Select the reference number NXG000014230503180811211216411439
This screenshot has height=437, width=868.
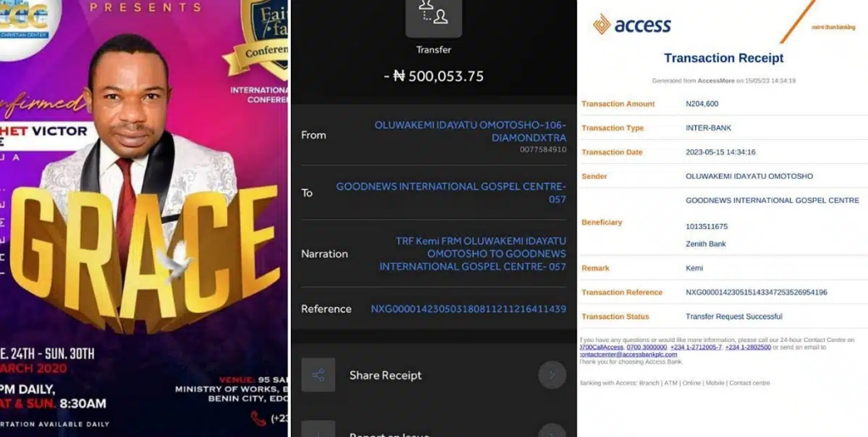coord(468,309)
